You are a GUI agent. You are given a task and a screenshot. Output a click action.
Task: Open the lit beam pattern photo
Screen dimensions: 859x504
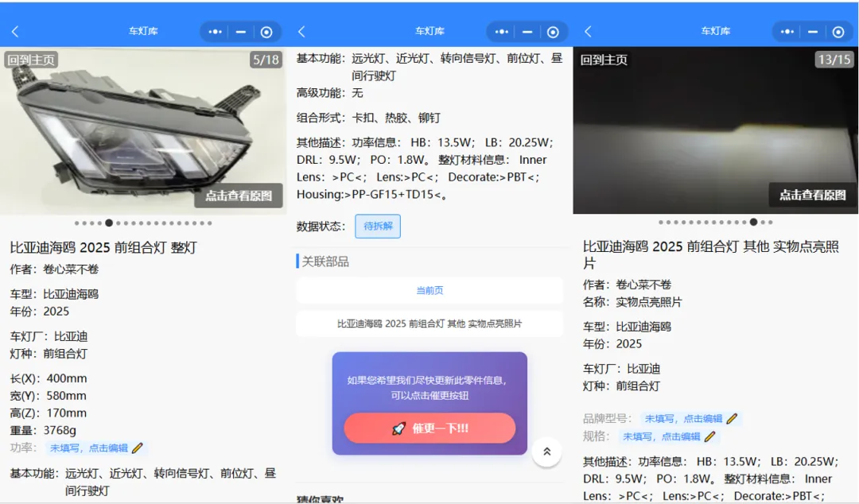pos(716,130)
